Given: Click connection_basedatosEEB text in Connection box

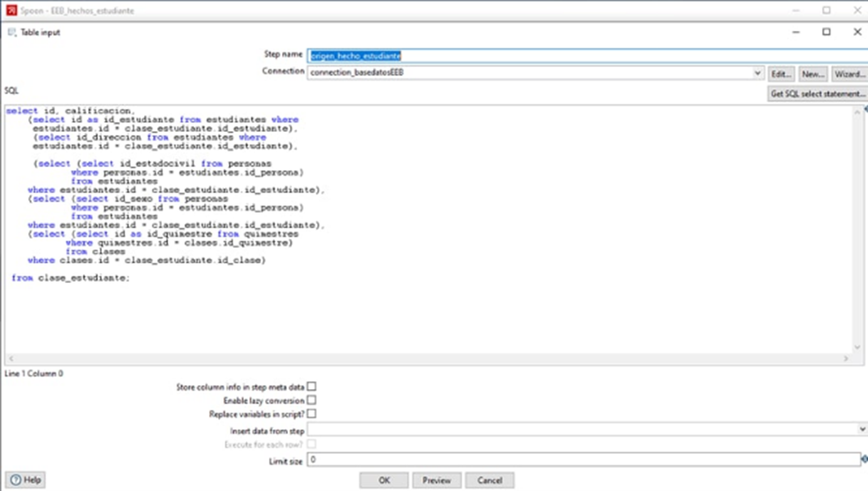Looking at the screenshot, I should pyautogui.click(x=357, y=73).
